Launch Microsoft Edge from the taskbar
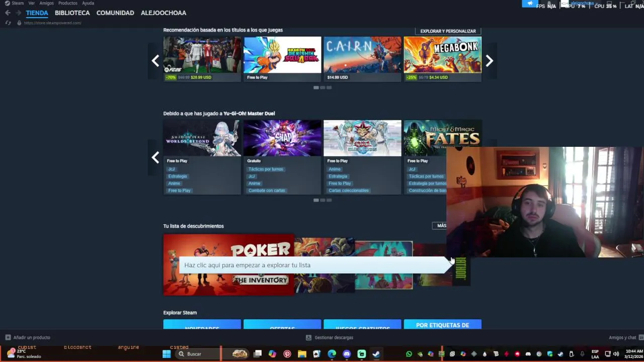Viewport: 644px width, 362px height. click(332, 354)
